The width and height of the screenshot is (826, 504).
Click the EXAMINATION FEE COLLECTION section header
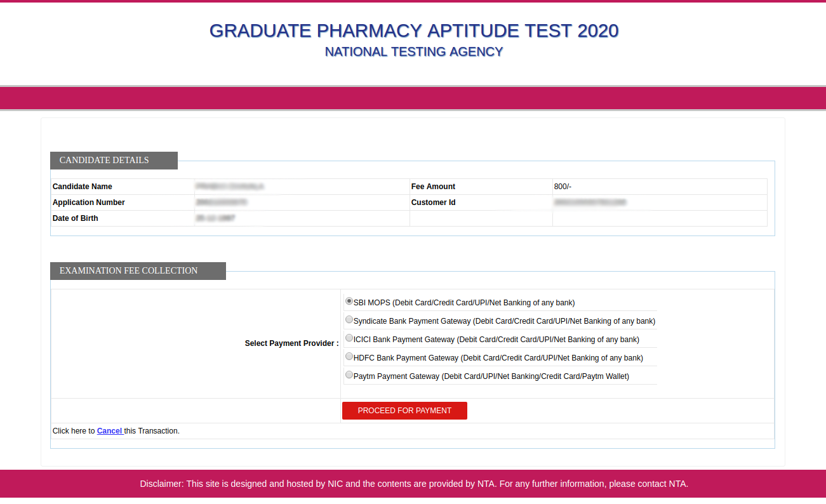[128, 270]
